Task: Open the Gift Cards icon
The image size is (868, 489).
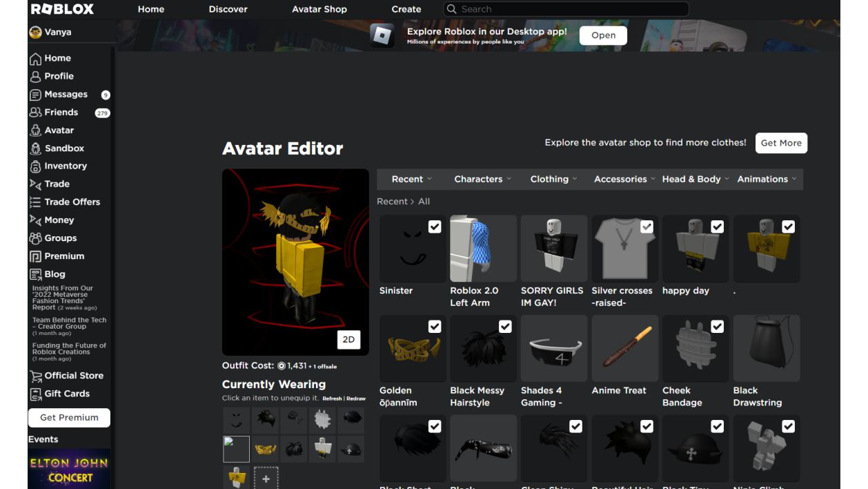Action: [x=35, y=394]
